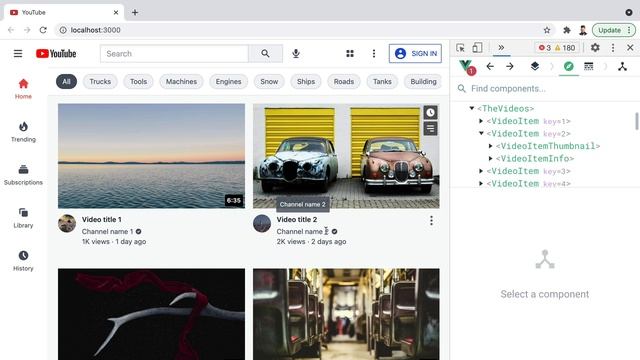Expand VideoItem key=4 node
This screenshot has width=640, height=360.
(481, 184)
